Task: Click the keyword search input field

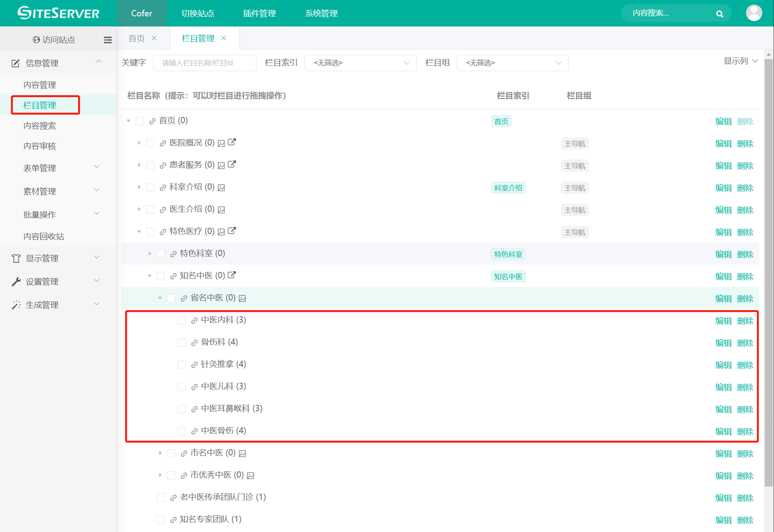Action: pos(204,63)
